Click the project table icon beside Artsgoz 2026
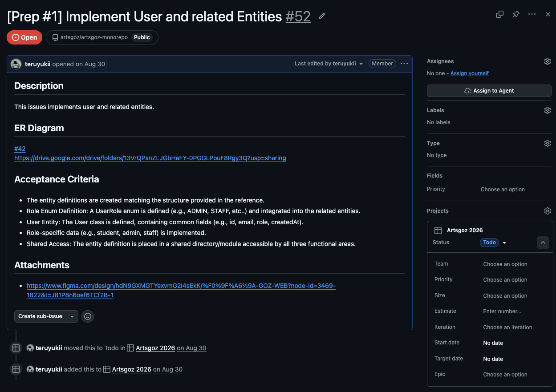Image resolution: width=556 pixels, height=392 pixels. click(438, 230)
